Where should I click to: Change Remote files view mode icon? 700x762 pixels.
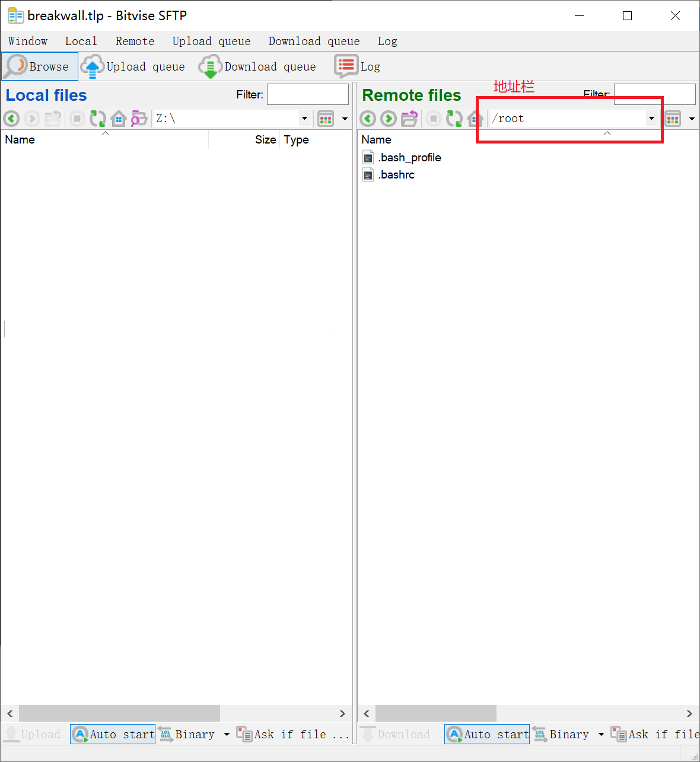click(673, 119)
